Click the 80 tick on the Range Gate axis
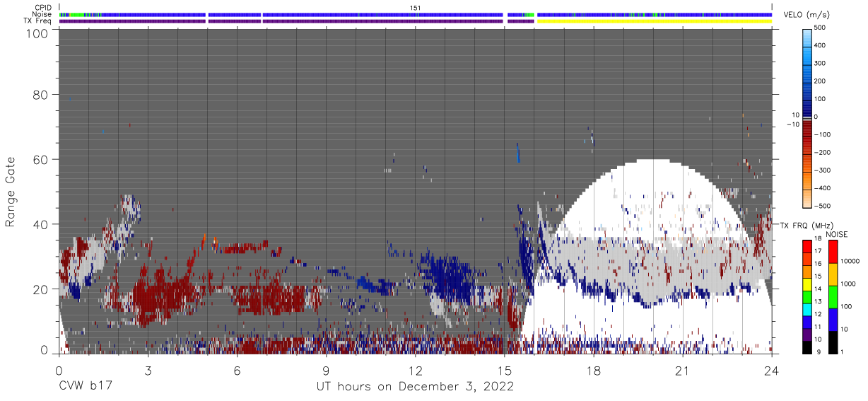 tap(40, 94)
